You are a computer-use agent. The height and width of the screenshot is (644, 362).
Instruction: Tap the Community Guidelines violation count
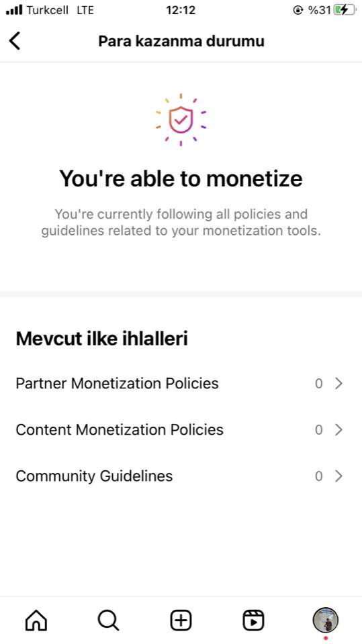pos(319,476)
